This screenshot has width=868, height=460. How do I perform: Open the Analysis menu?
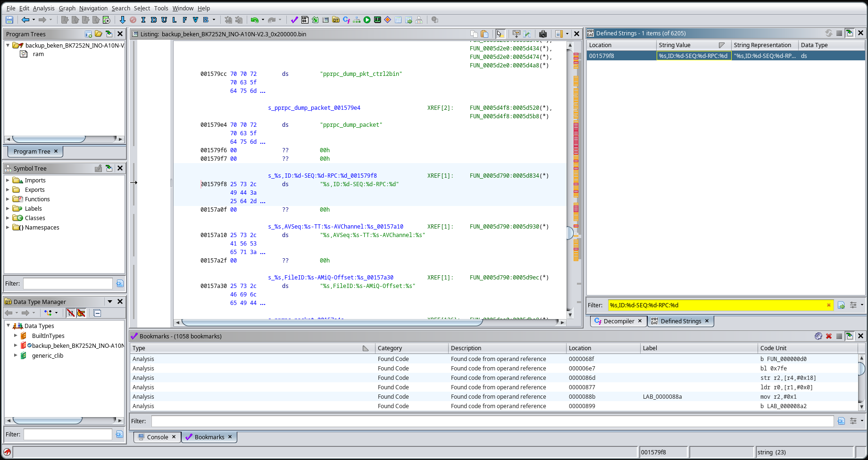(43, 8)
